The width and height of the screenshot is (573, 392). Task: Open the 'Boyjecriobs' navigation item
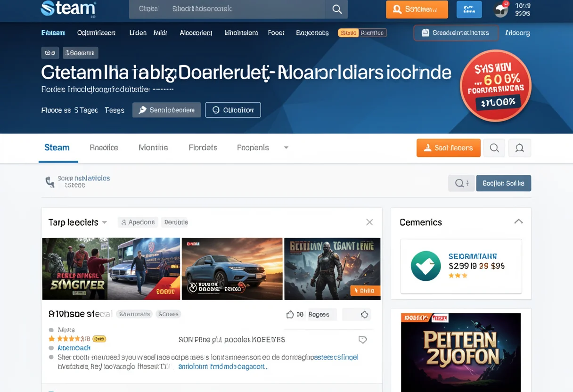pyautogui.click(x=312, y=33)
